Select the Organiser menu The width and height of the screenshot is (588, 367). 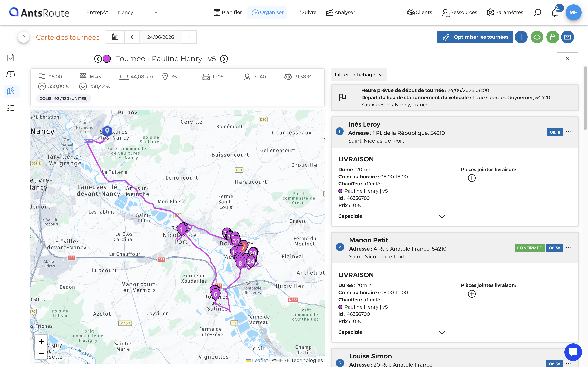pyautogui.click(x=267, y=12)
